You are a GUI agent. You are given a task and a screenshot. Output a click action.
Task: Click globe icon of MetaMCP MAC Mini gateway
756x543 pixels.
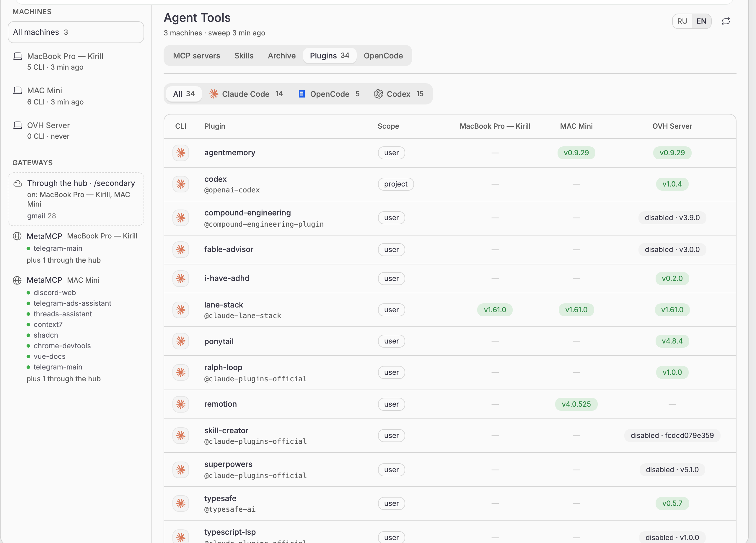coord(17,280)
